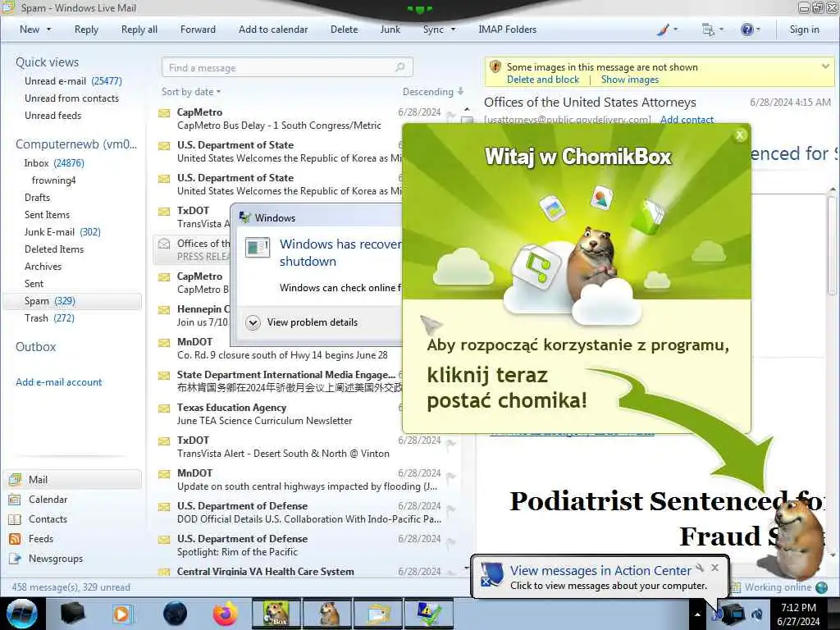Open the Drafts folder
Viewport: 840px width, 630px height.
click(x=37, y=198)
